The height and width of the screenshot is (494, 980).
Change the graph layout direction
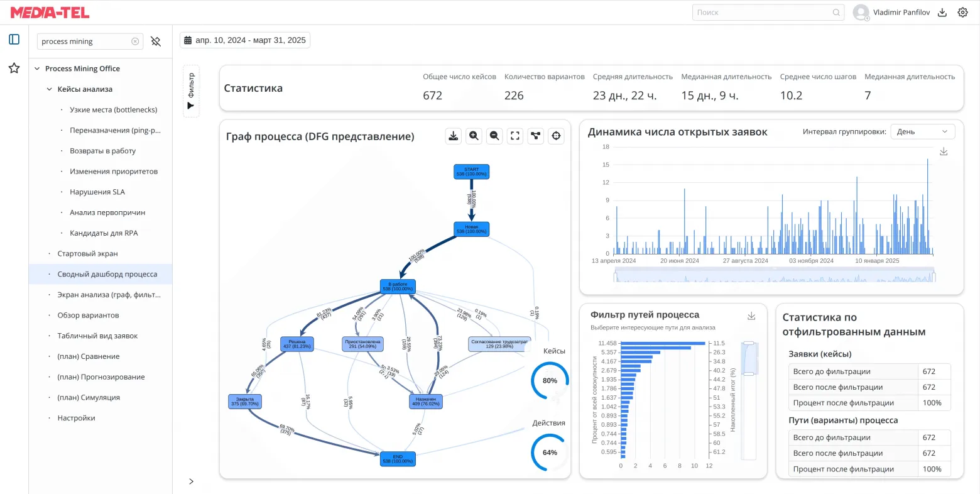pos(535,136)
